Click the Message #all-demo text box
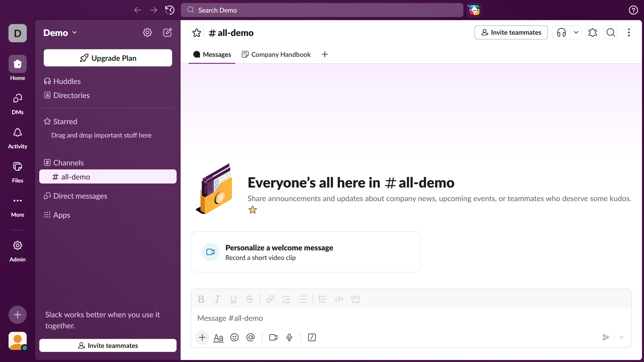Screen dimensions: 644x362 [x=411, y=318]
